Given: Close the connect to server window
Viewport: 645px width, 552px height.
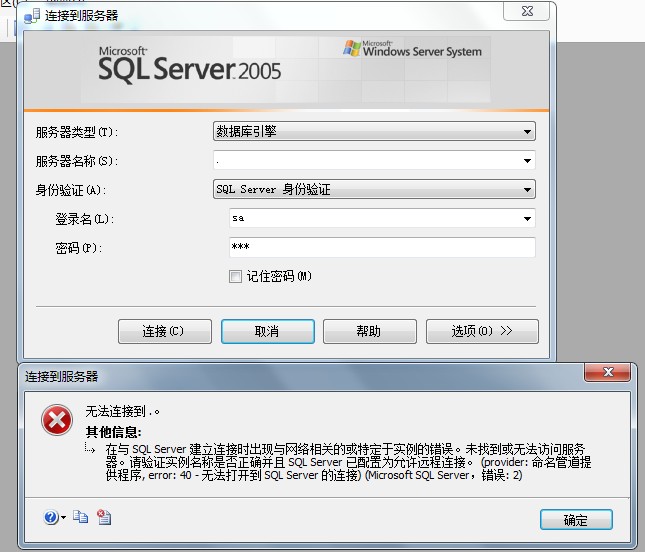Looking at the screenshot, I should pyautogui.click(x=527, y=12).
